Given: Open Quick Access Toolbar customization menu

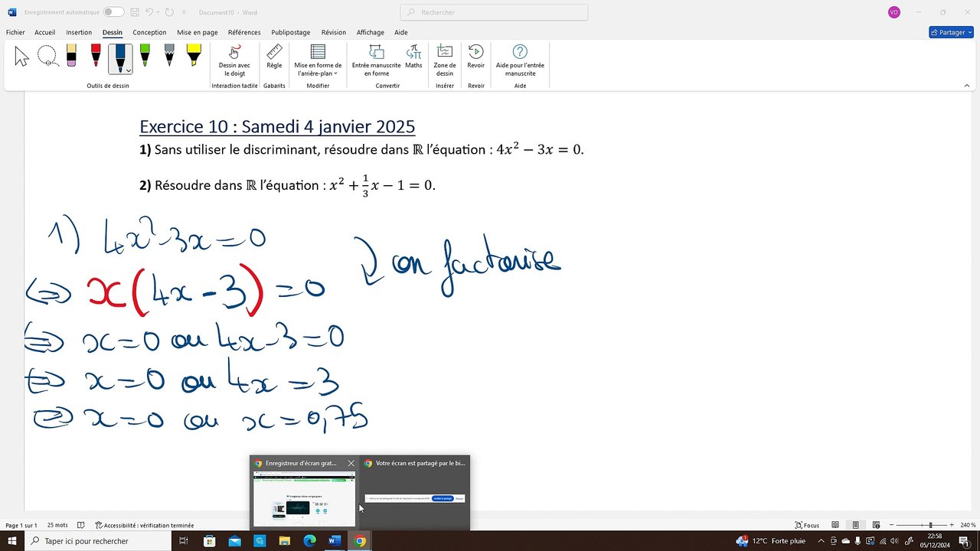Looking at the screenshot, I should coord(183,12).
